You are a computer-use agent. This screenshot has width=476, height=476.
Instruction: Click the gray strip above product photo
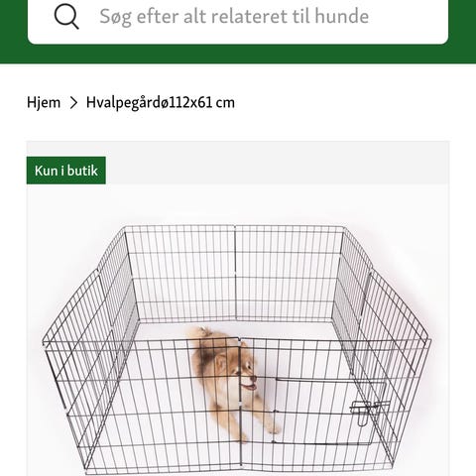point(278,163)
